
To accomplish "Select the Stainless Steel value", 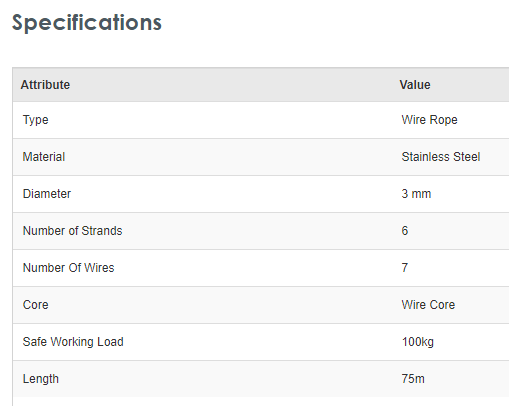I will pos(441,157).
